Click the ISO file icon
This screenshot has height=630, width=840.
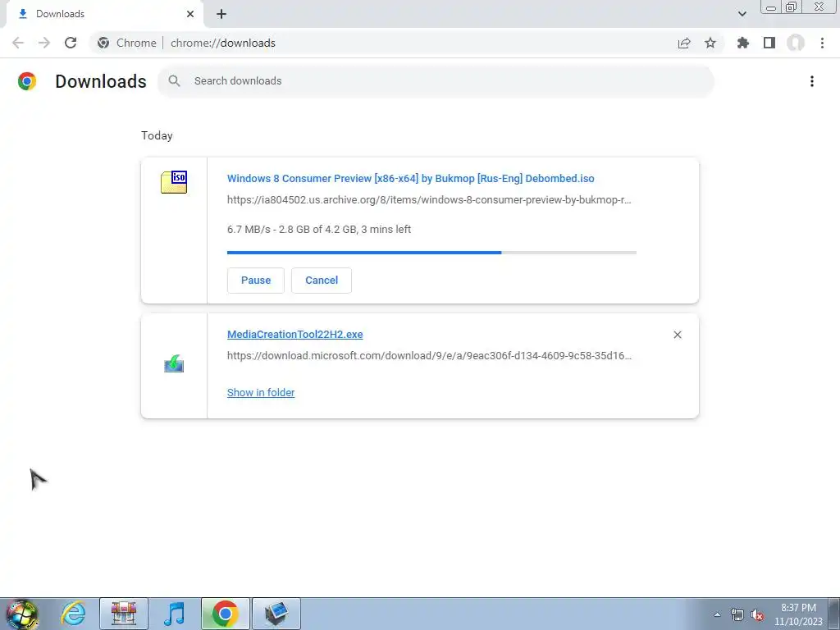174,182
